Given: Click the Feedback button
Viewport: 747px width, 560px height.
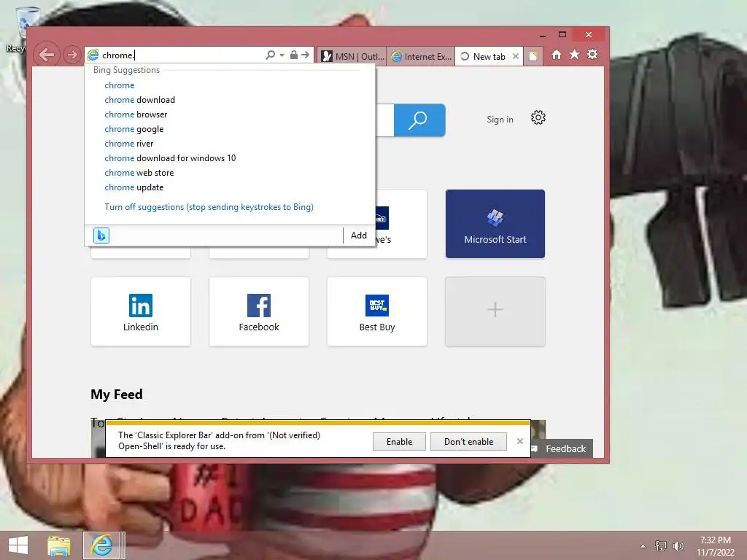Looking at the screenshot, I should (561, 448).
